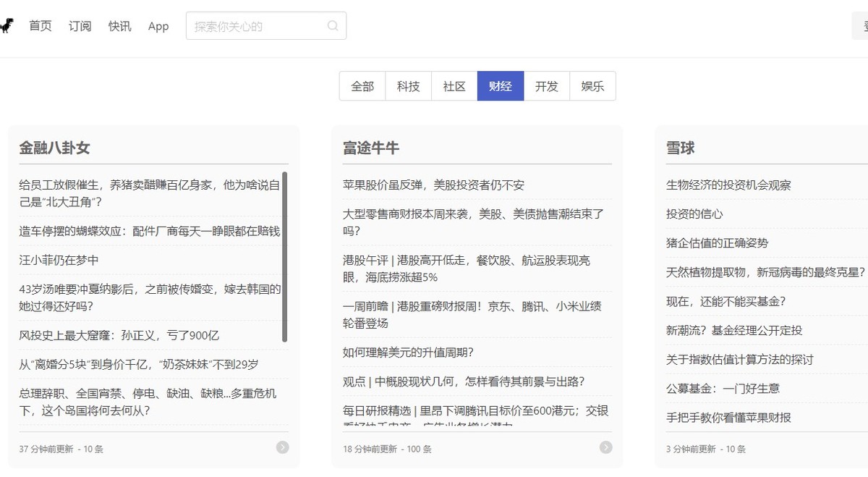
Task: Open the 雪球 card title
Action: click(681, 148)
